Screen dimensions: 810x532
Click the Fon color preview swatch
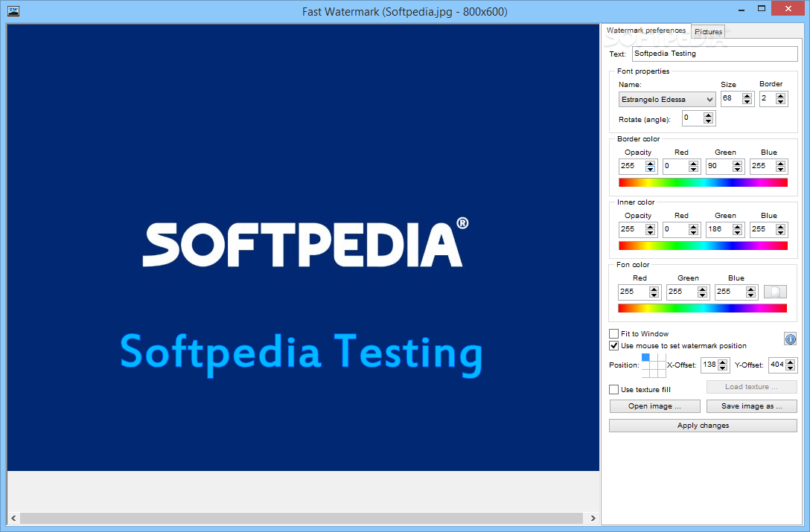click(775, 292)
